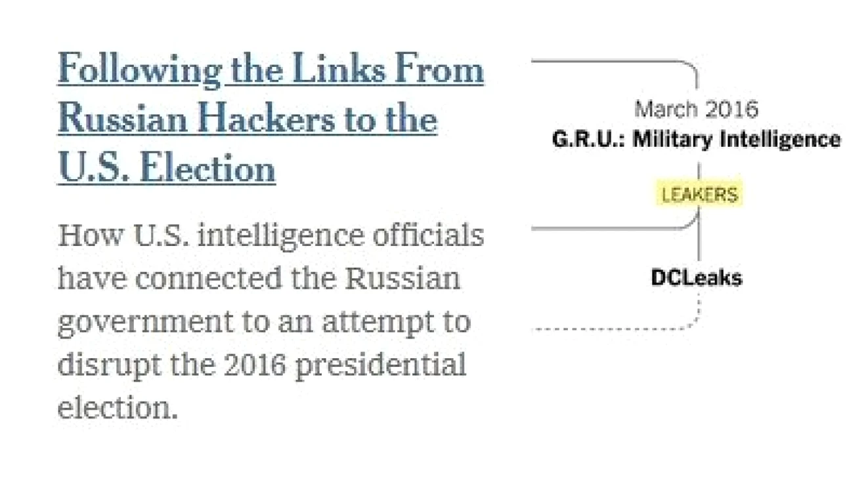This screenshot has width=868, height=492.
Task: Click the "disrupt the 2016 presidential" summary line
Action: click(262, 365)
